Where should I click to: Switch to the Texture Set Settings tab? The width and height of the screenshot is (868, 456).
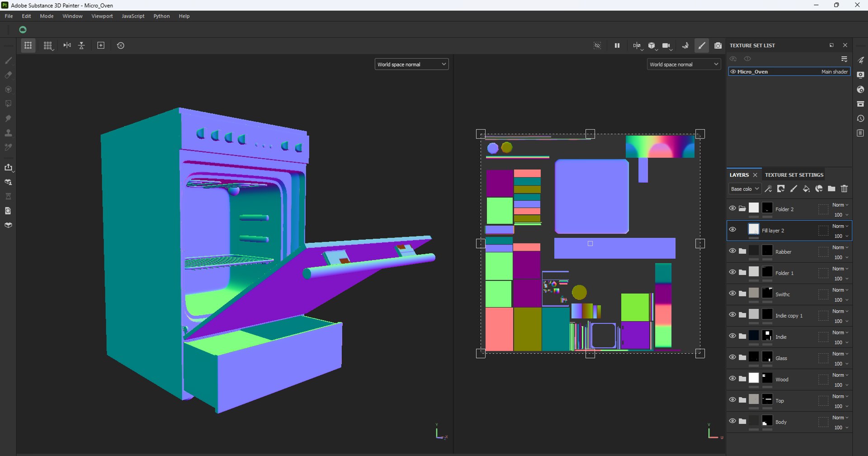point(794,175)
